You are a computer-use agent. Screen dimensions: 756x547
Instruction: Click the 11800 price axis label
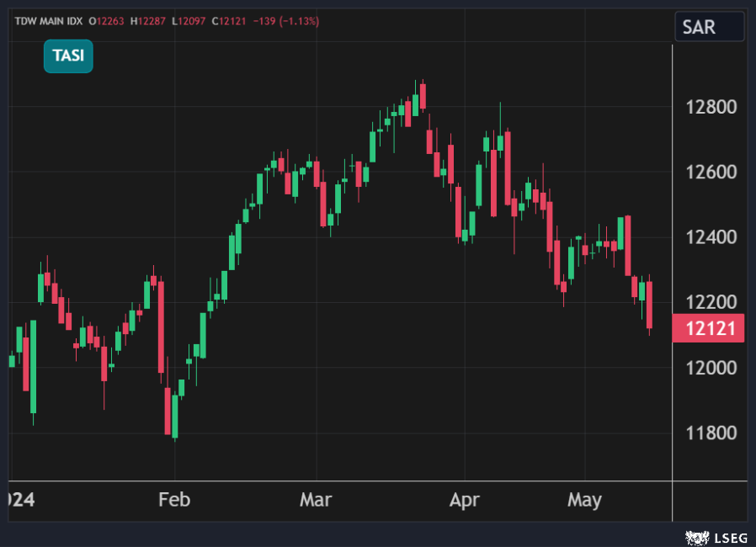tap(711, 433)
